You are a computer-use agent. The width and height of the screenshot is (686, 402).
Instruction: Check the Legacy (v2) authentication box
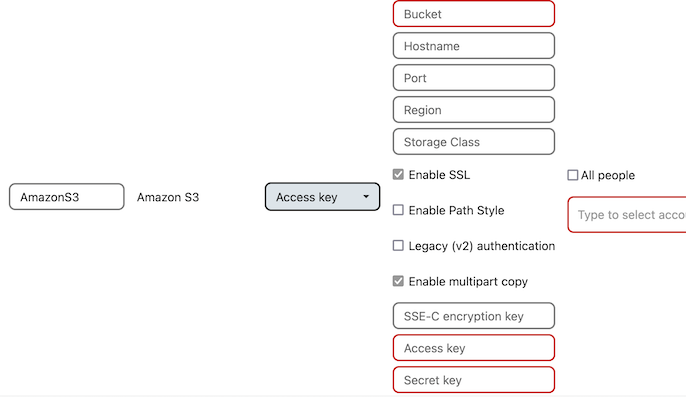pyautogui.click(x=399, y=246)
